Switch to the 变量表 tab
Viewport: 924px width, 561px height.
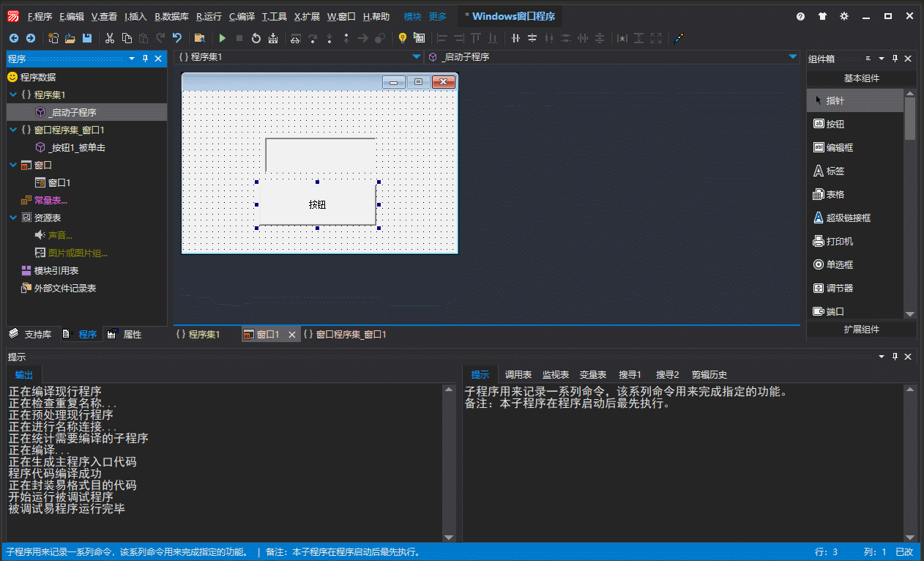click(x=593, y=374)
